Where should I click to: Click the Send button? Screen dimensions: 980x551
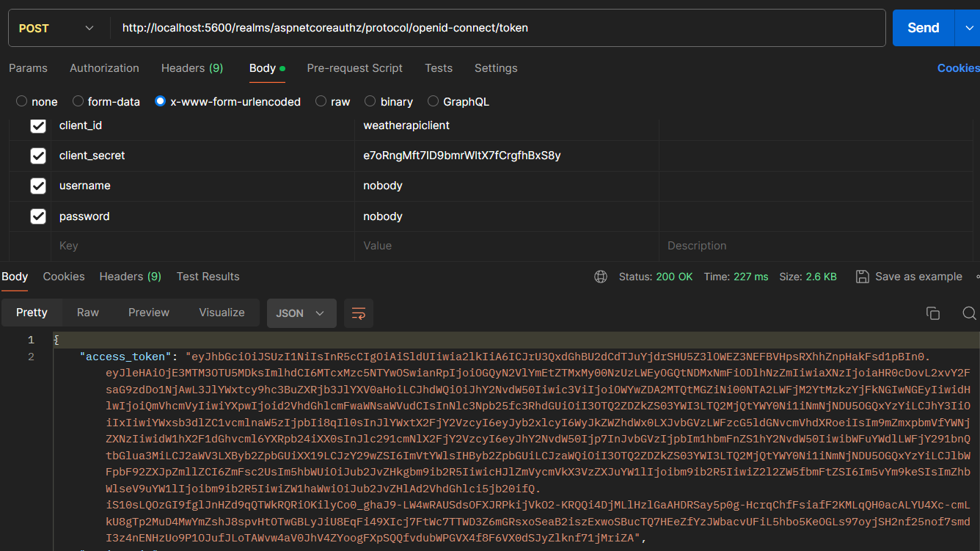pyautogui.click(x=923, y=28)
